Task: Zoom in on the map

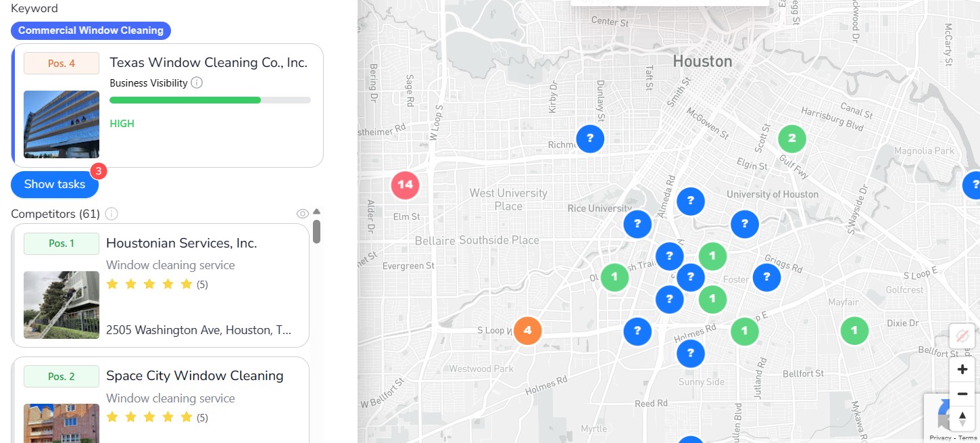Action: coord(962,370)
